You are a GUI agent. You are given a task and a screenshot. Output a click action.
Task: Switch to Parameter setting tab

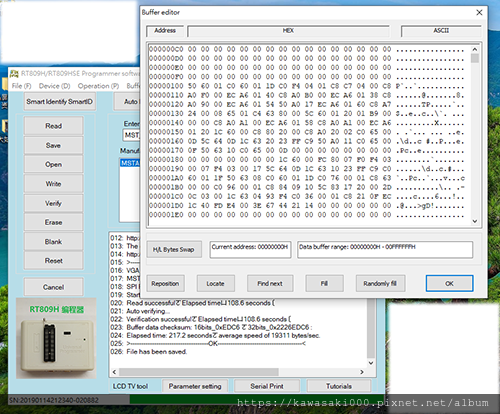[195, 386]
